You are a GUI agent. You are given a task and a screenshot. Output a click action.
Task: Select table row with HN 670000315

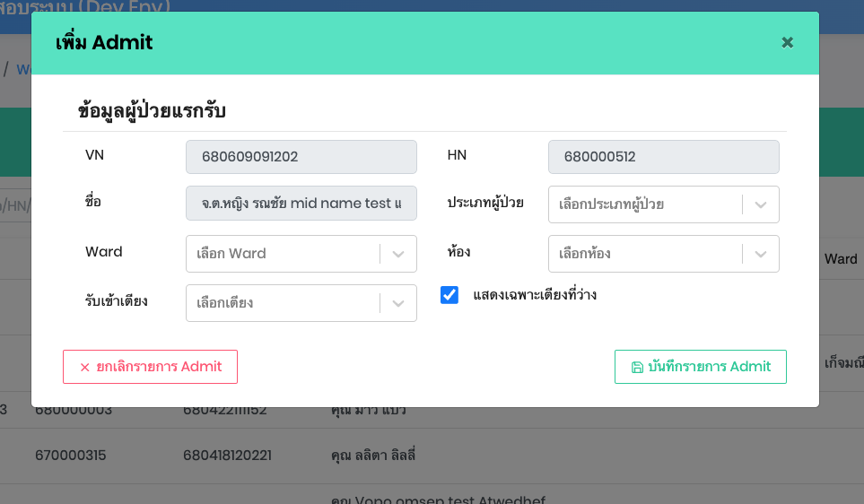pyautogui.click(x=71, y=455)
